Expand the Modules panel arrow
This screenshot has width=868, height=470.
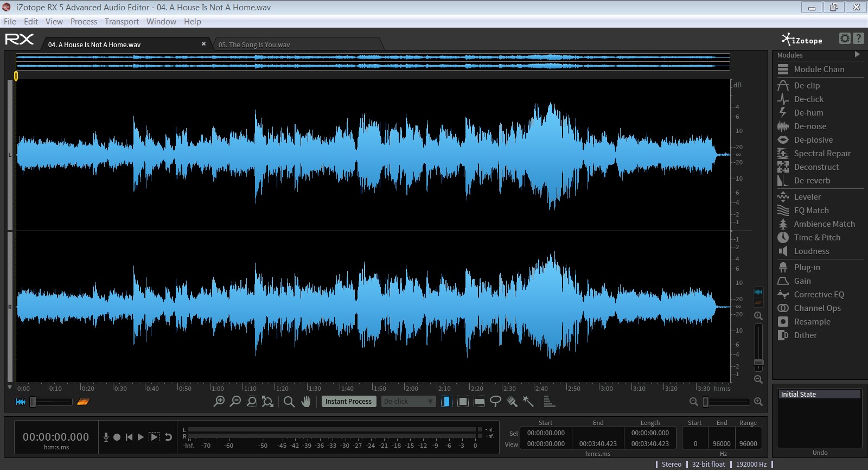coord(857,54)
